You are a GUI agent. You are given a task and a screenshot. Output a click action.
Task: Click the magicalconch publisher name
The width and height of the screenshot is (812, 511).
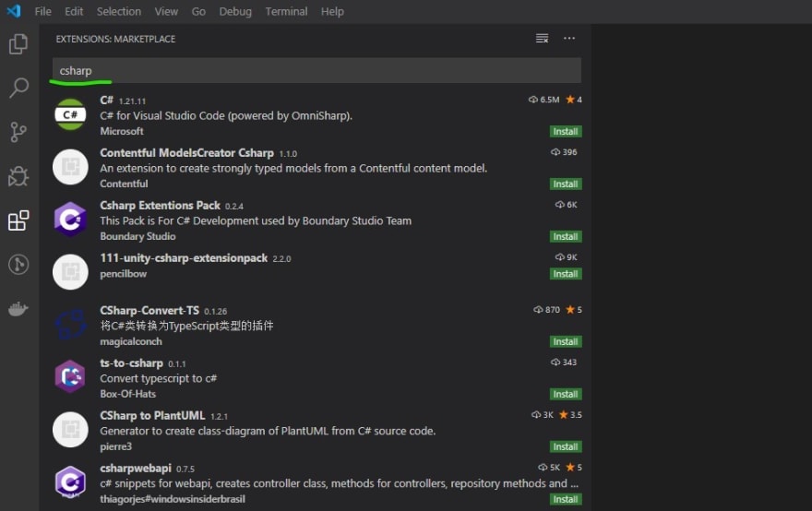131,341
